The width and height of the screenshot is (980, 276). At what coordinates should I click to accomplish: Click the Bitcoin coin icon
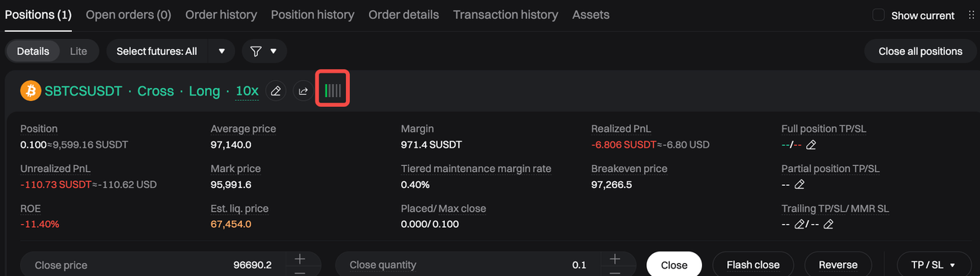(30, 91)
